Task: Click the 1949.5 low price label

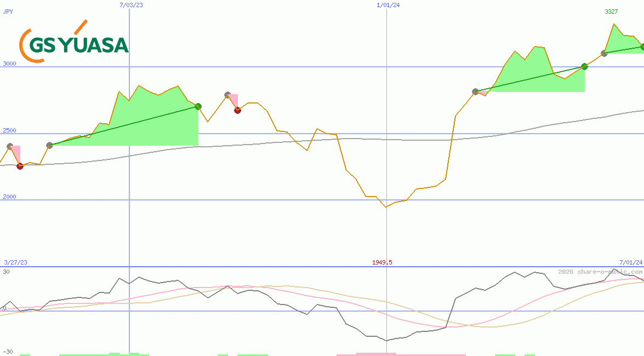Action: coord(382,262)
